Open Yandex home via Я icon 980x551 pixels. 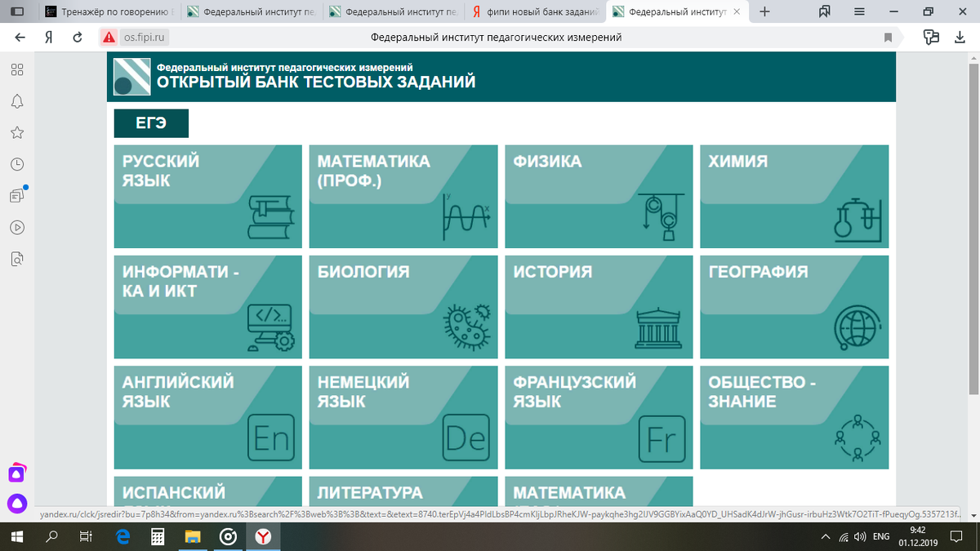pos(50,37)
